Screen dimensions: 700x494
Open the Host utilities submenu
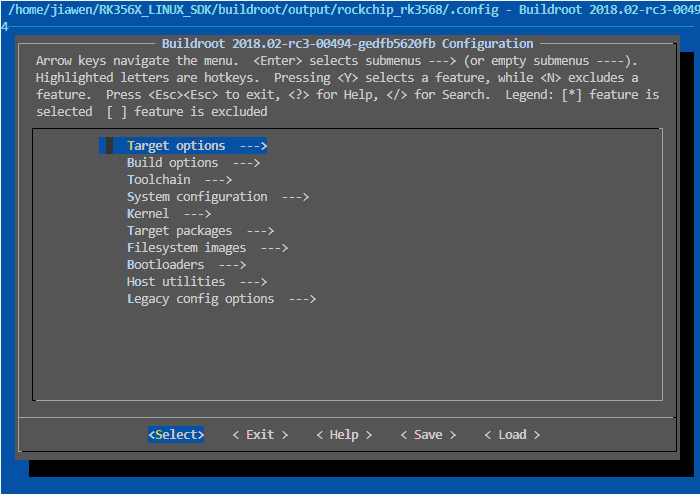pos(197,281)
